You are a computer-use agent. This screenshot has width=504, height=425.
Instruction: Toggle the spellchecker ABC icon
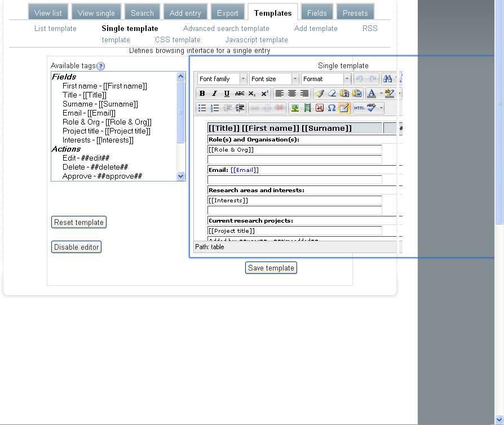pos(372,108)
